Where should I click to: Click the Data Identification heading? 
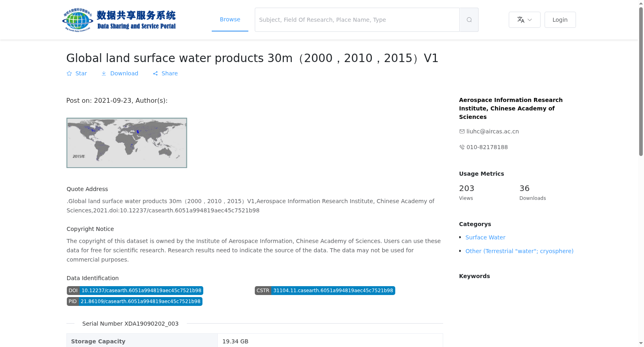coord(93,278)
